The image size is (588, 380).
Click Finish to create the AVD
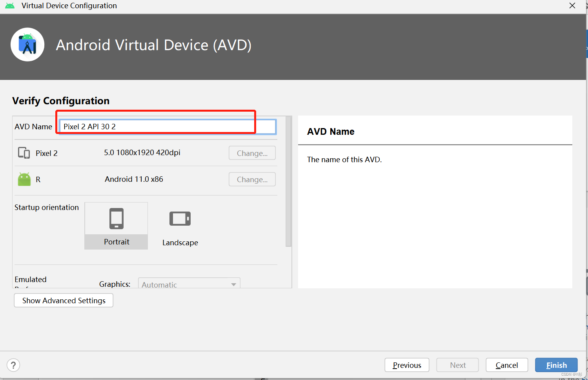point(556,365)
